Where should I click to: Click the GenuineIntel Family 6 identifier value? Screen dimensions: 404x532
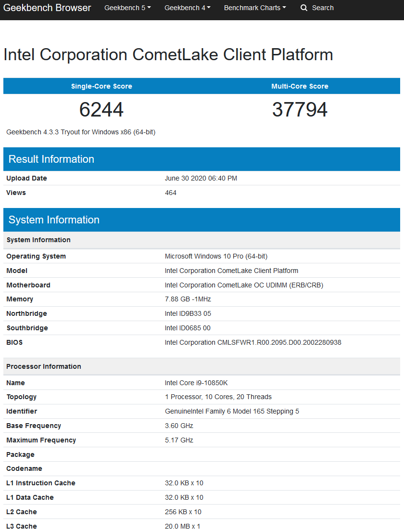(x=232, y=412)
